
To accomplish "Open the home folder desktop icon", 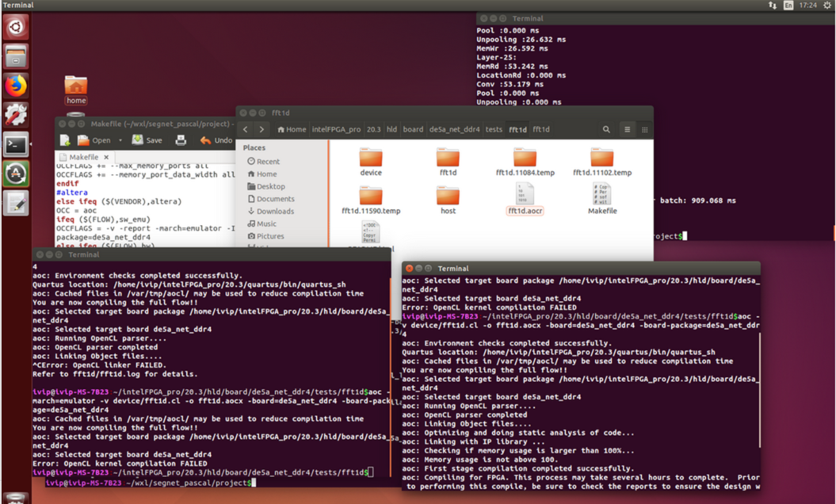I will click(x=76, y=90).
